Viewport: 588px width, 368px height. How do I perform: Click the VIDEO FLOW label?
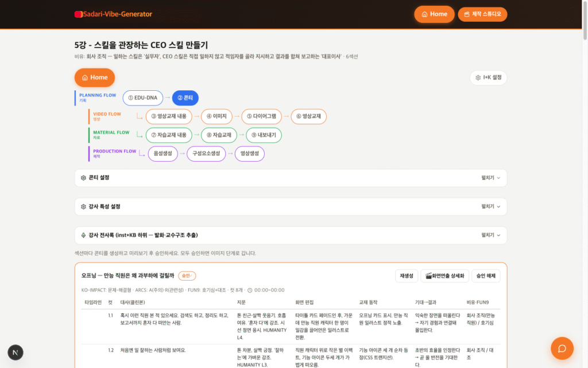[107, 114]
